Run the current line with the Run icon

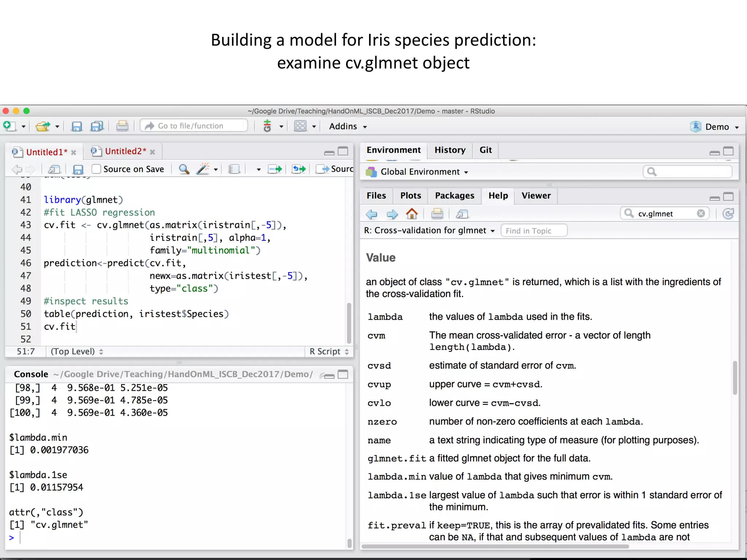pos(275,169)
